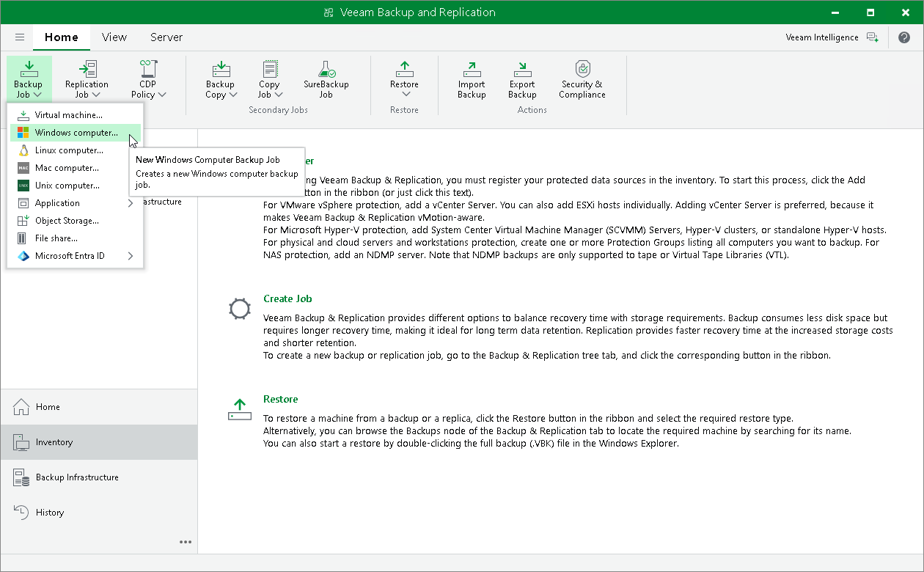Open the Backup Copy ribbon button
This screenshot has height=572, width=924.
[221, 79]
